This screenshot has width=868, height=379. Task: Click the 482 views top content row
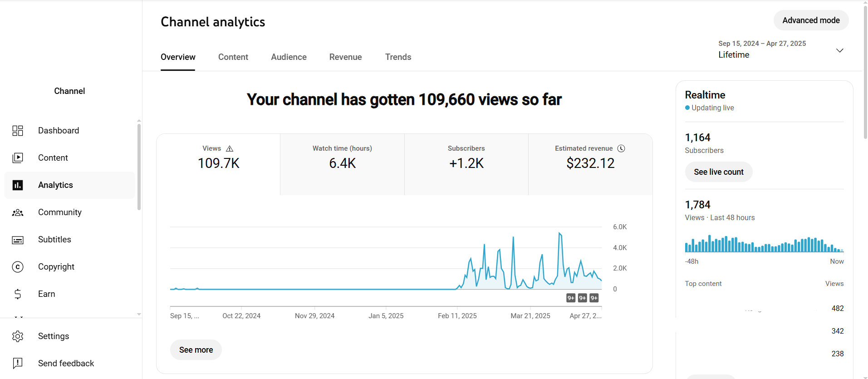764,309
